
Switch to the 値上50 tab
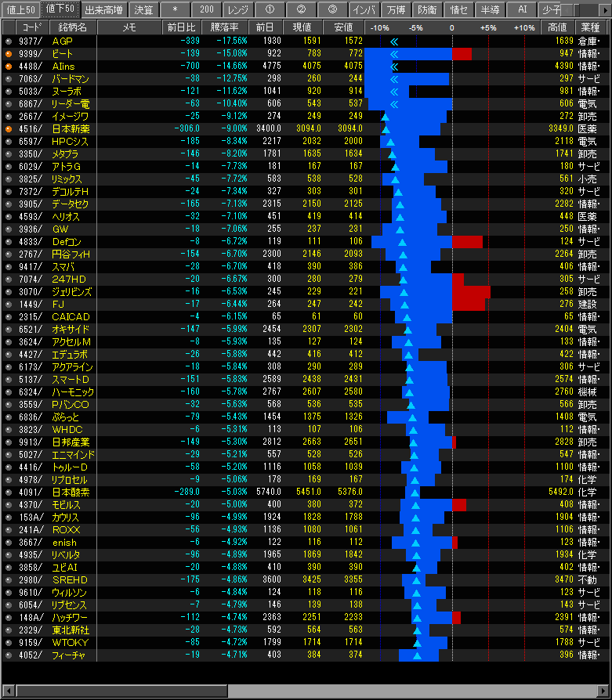tap(20, 9)
